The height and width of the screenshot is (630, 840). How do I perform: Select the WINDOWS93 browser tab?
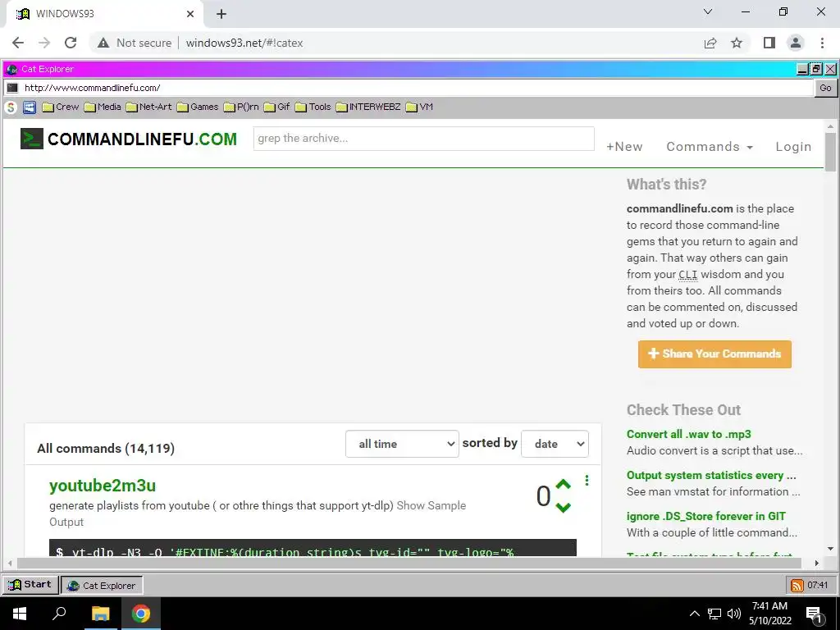coord(104,14)
